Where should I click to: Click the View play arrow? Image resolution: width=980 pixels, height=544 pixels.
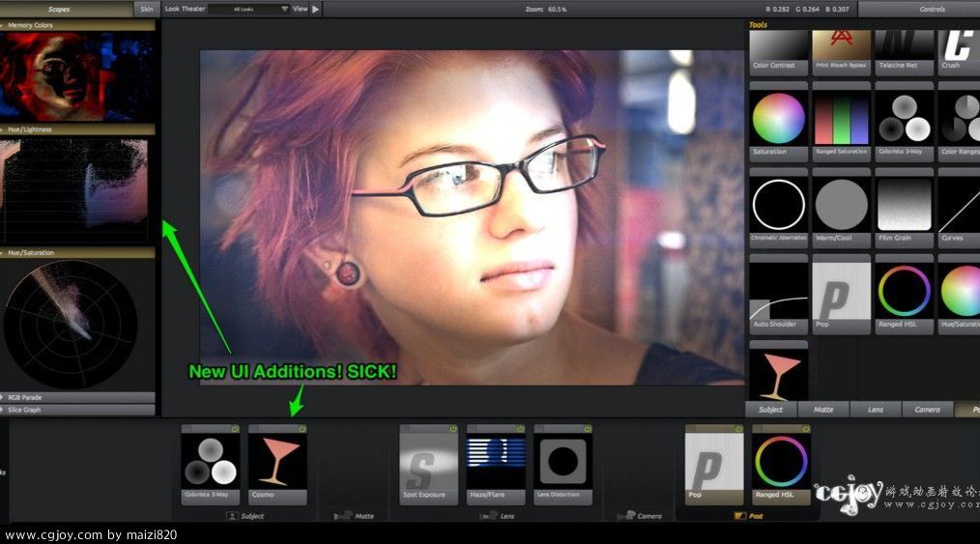pyautogui.click(x=316, y=10)
